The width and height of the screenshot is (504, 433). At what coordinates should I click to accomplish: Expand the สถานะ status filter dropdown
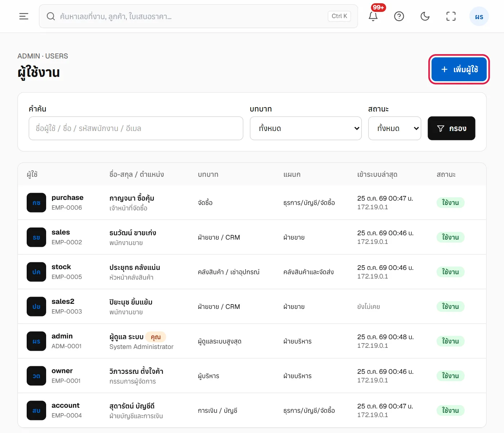coord(395,128)
